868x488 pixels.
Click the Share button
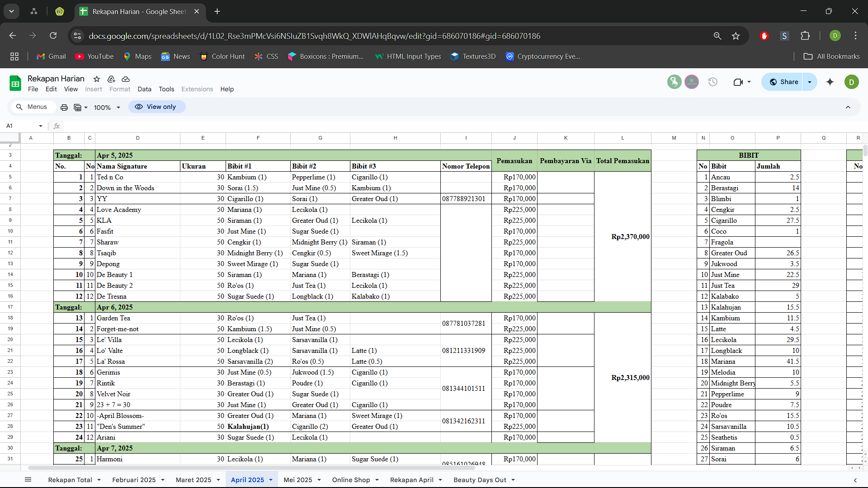784,82
